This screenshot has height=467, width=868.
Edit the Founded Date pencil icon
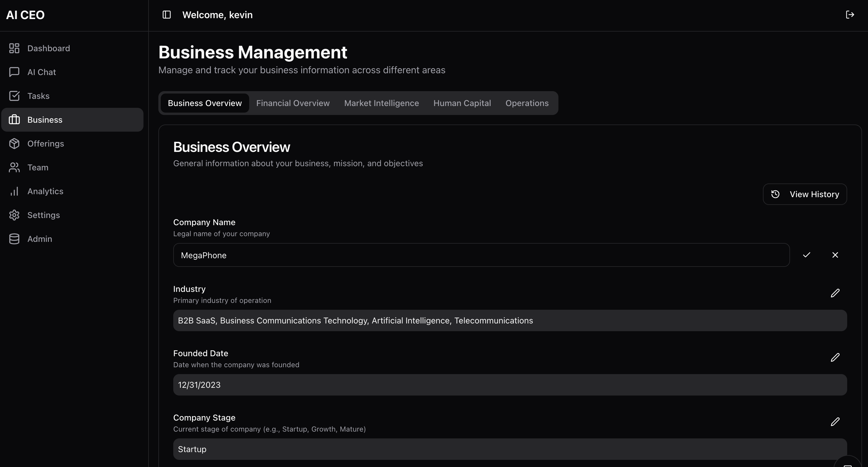point(835,357)
